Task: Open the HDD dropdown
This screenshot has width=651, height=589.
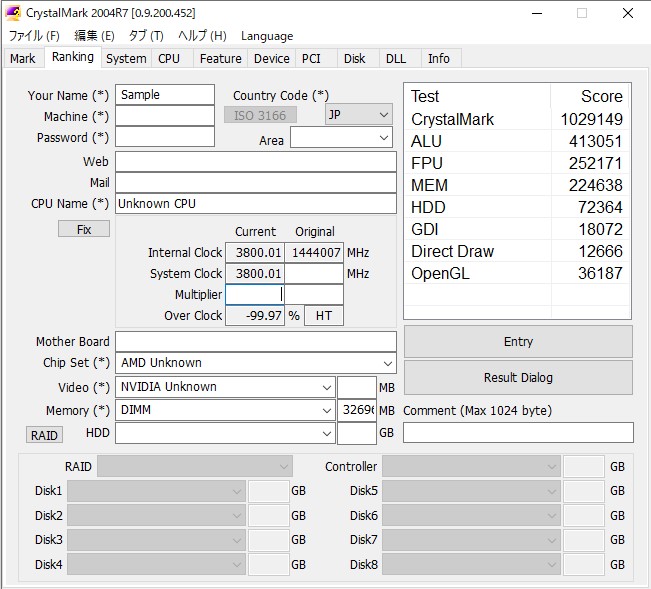Action: [225, 433]
